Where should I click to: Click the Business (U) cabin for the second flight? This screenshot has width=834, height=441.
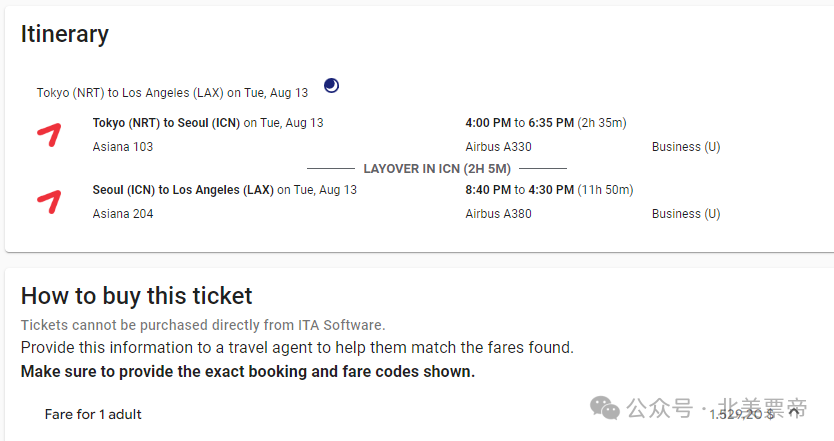[686, 214]
